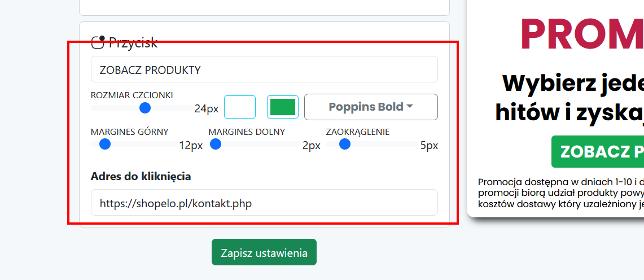644x280 pixels.
Task: Expand the Poppins Bold font dropdown
Action: [371, 107]
